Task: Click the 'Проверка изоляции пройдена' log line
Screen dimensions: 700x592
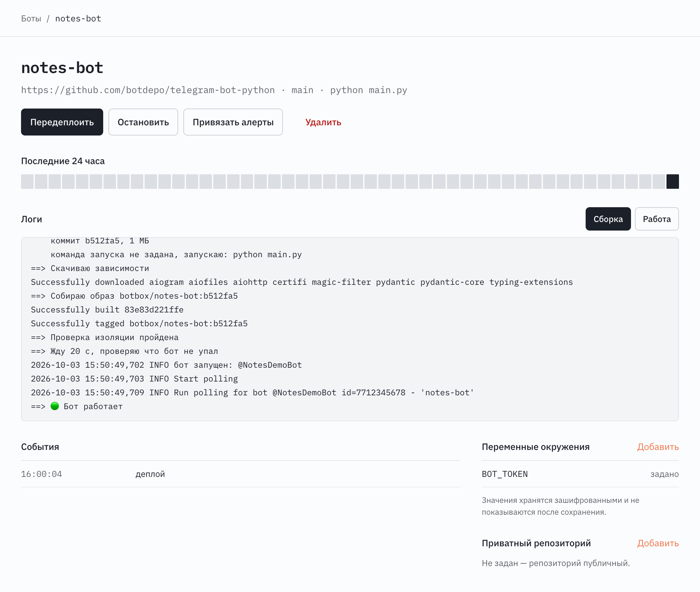Action: (x=105, y=338)
